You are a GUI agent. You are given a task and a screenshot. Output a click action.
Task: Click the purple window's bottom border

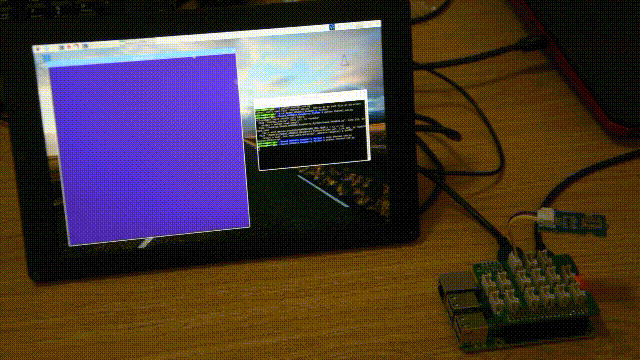(x=159, y=237)
